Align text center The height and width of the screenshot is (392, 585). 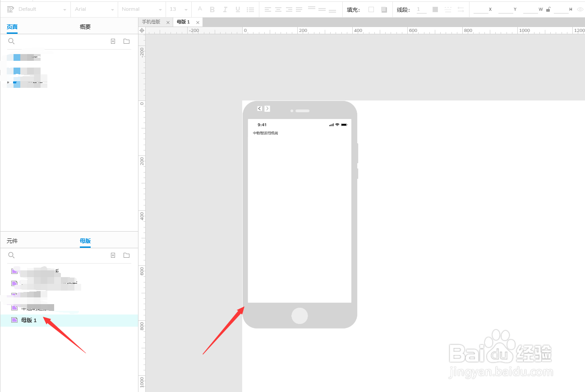click(x=278, y=9)
